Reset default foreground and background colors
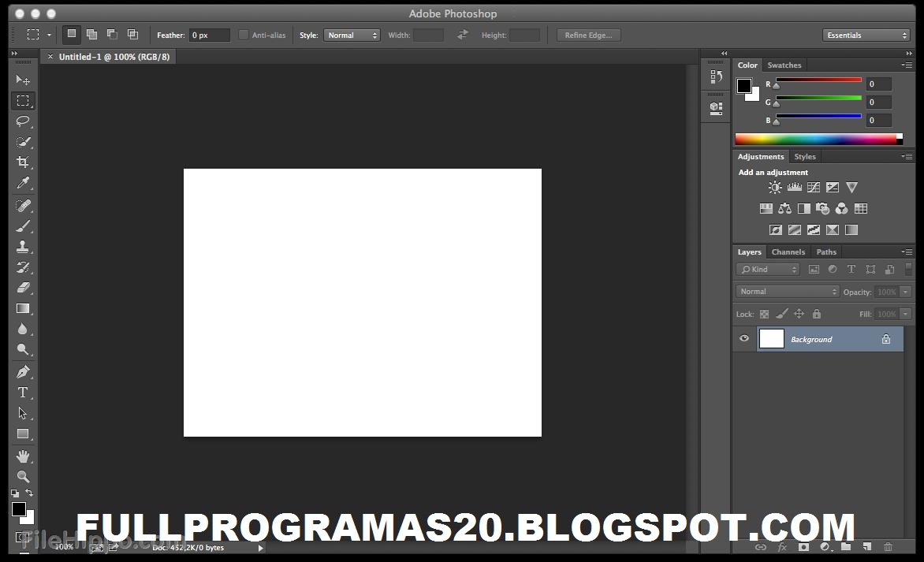 pos(15,493)
